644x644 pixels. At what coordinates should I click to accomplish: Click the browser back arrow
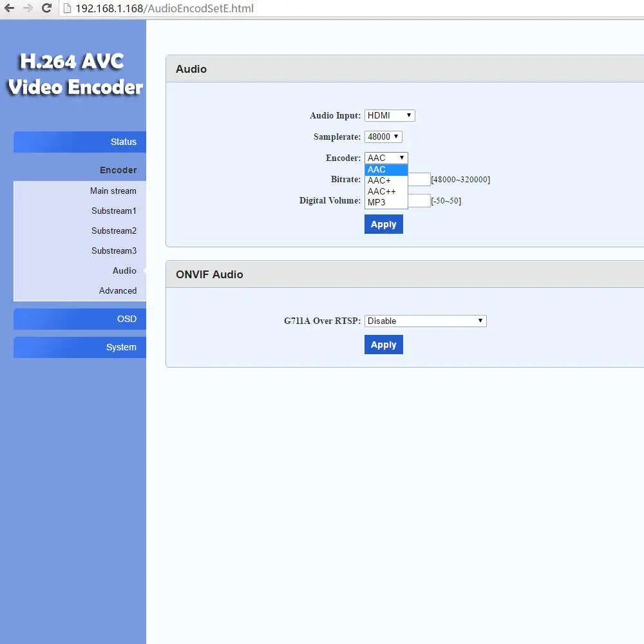(x=9, y=8)
